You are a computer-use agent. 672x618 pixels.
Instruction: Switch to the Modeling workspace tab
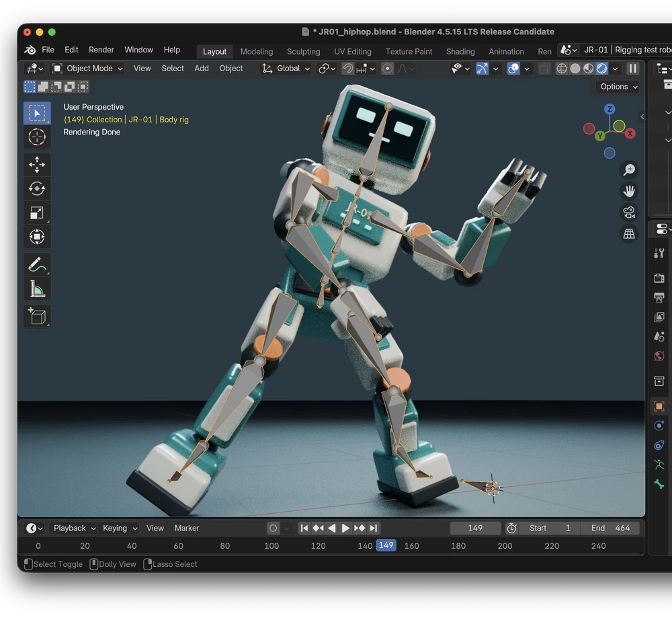(x=256, y=52)
